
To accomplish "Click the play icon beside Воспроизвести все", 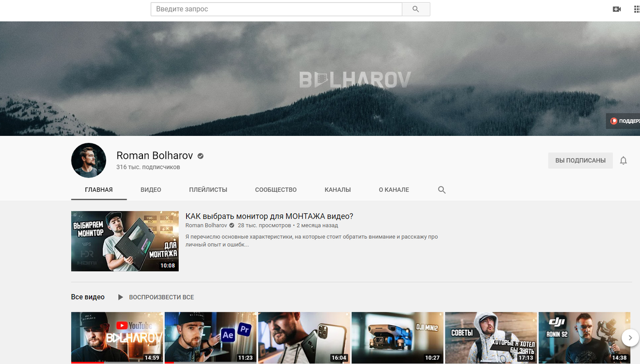I will [x=121, y=297].
